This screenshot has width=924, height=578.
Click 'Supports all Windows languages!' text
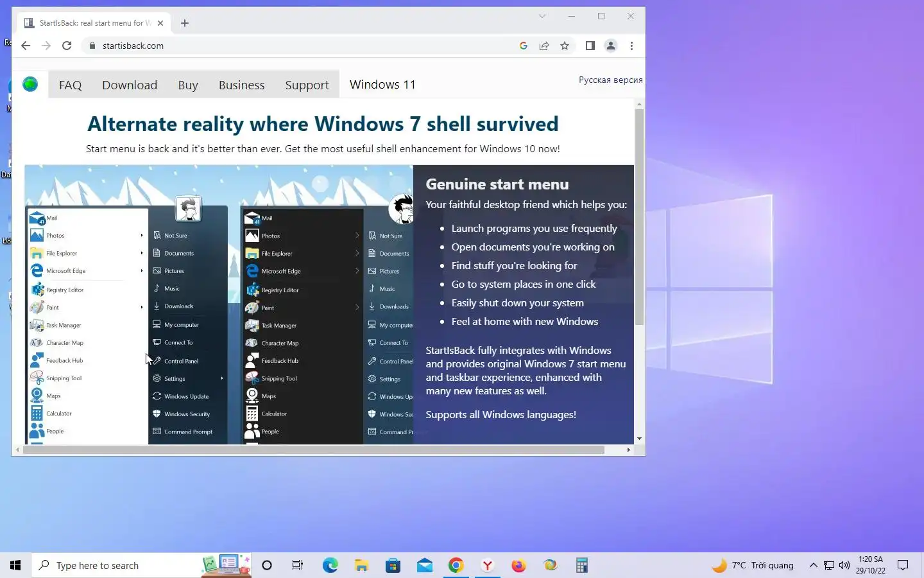coord(501,414)
